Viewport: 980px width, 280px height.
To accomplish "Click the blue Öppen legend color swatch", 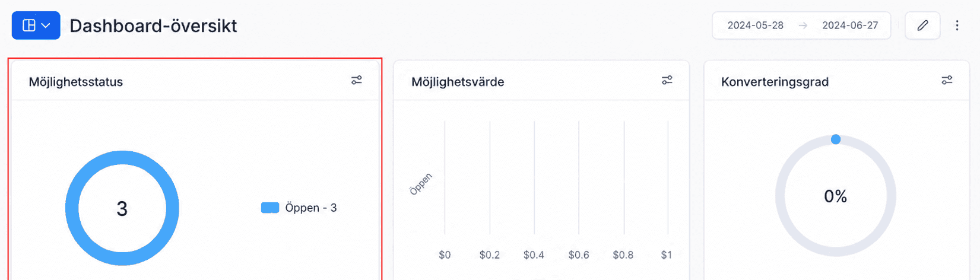I will (x=270, y=208).
